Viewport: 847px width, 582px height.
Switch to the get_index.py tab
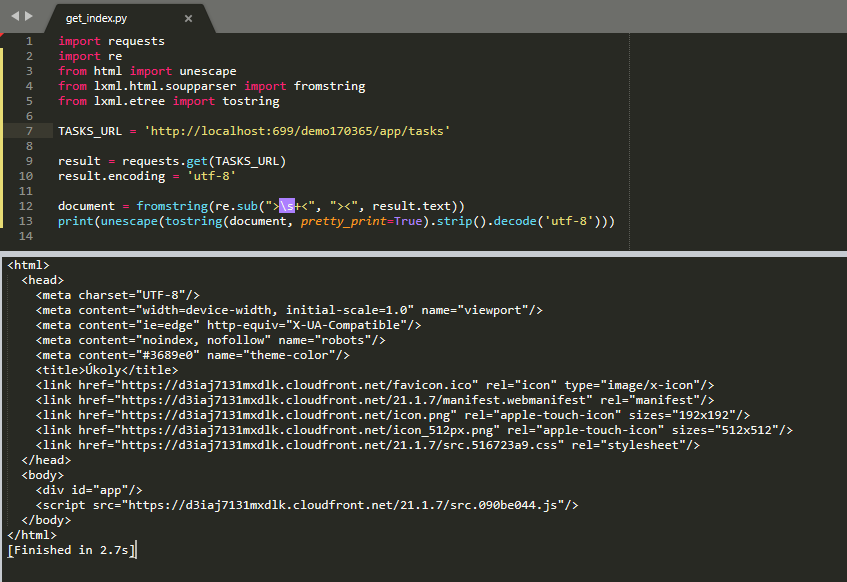(x=97, y=18)
